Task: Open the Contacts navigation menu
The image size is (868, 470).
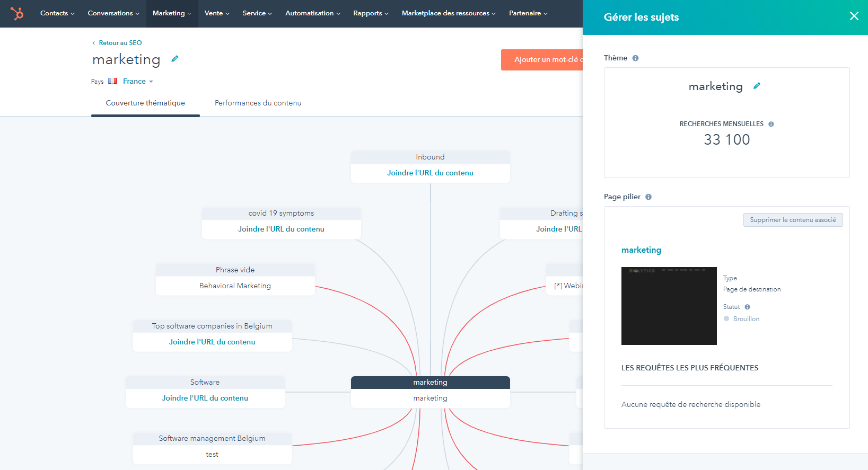Action: (57, 13)
